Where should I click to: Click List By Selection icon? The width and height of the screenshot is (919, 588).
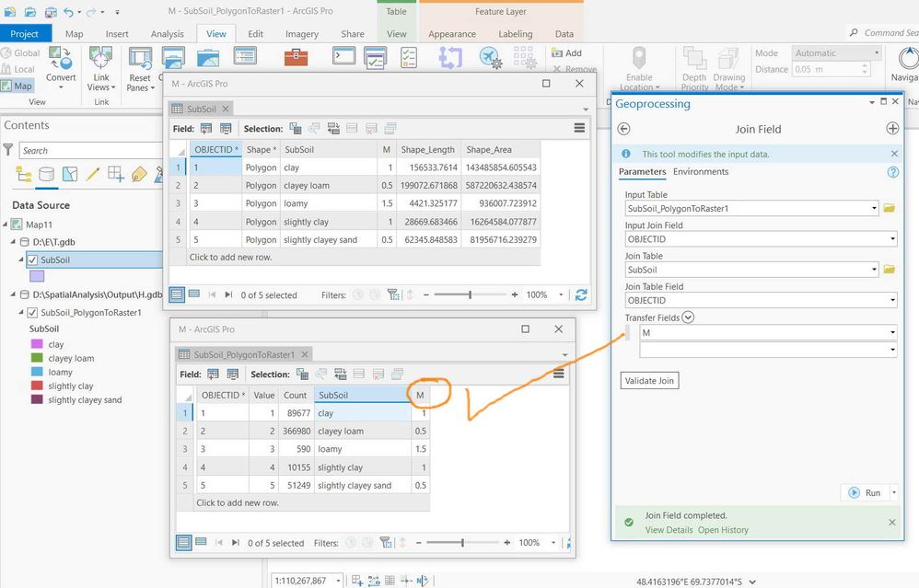click(x=70, y=174)
